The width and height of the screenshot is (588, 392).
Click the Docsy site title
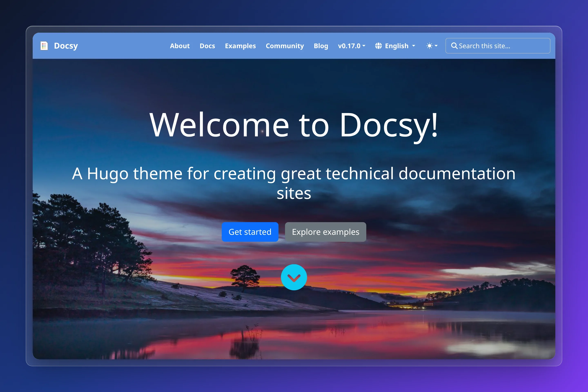66,46
